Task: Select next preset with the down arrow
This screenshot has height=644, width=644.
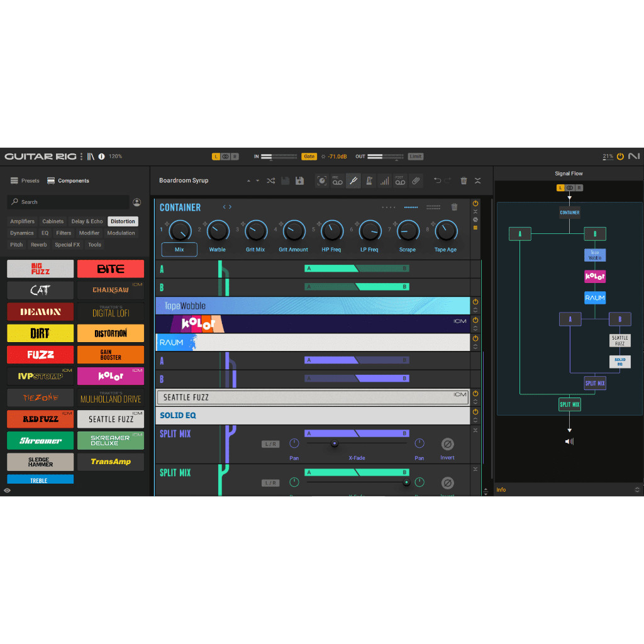Action: [x=257, y=180]
